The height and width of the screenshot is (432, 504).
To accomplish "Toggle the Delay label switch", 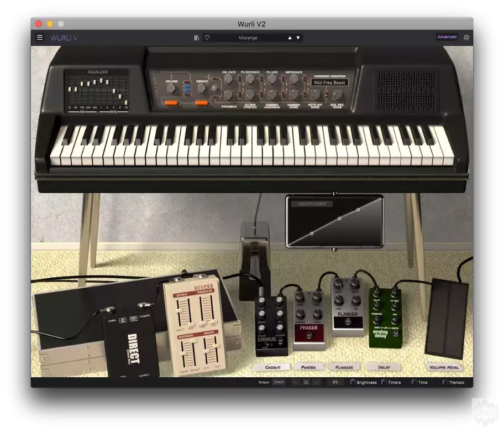I will click(384, 367).
